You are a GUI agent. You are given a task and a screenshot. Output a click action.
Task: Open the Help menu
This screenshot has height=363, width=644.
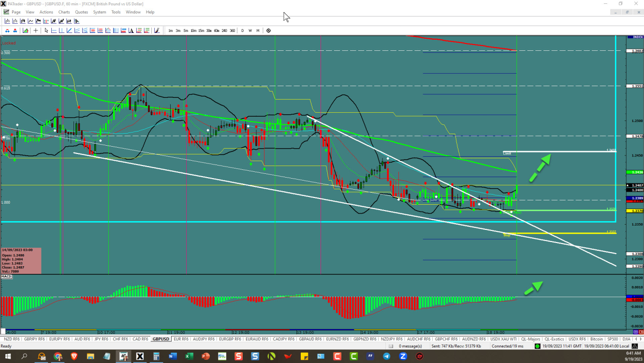150,12
